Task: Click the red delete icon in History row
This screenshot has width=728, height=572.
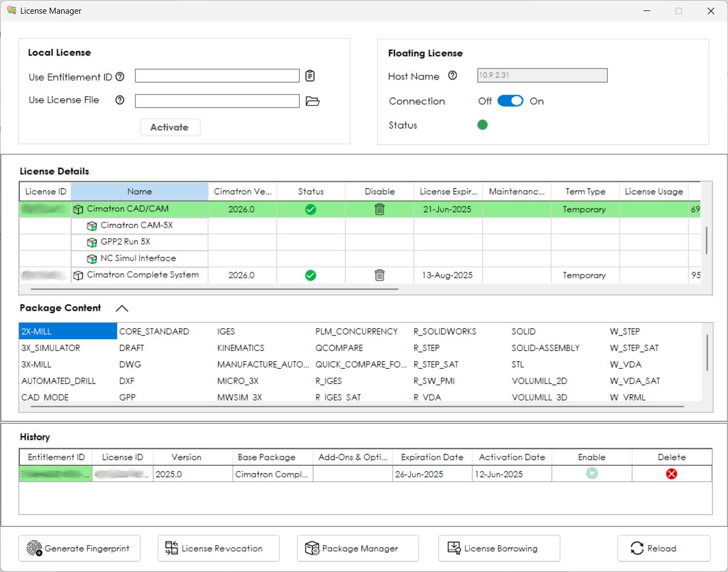Action: click(x=671, y=474)
